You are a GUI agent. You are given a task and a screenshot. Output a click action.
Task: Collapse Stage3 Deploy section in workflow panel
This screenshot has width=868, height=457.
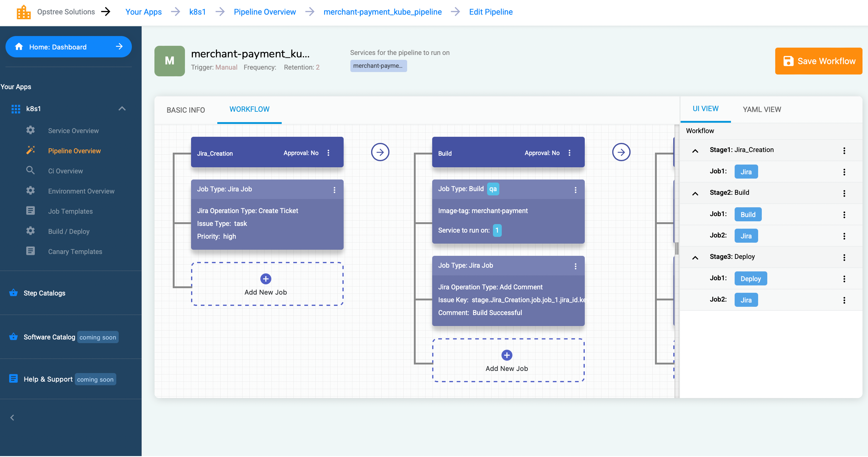pos(695,256)
